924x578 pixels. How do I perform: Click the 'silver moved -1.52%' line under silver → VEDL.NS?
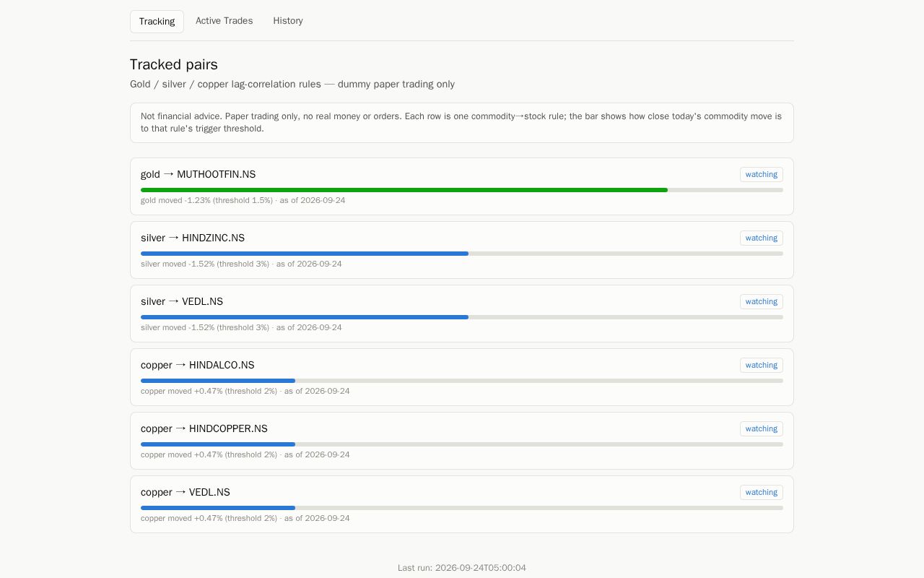(x=241, y=327)
